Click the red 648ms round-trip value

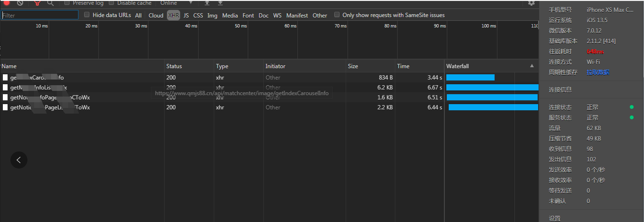(595, 51)
